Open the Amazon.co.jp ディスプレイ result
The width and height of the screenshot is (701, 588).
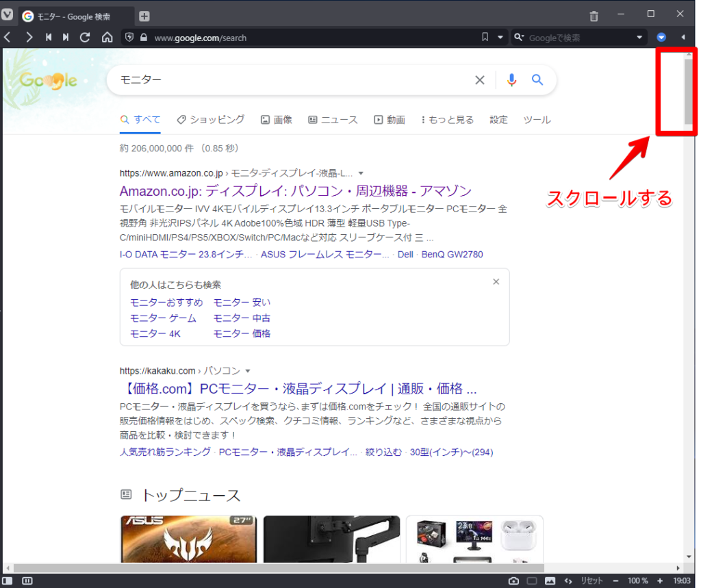[296, 191]
